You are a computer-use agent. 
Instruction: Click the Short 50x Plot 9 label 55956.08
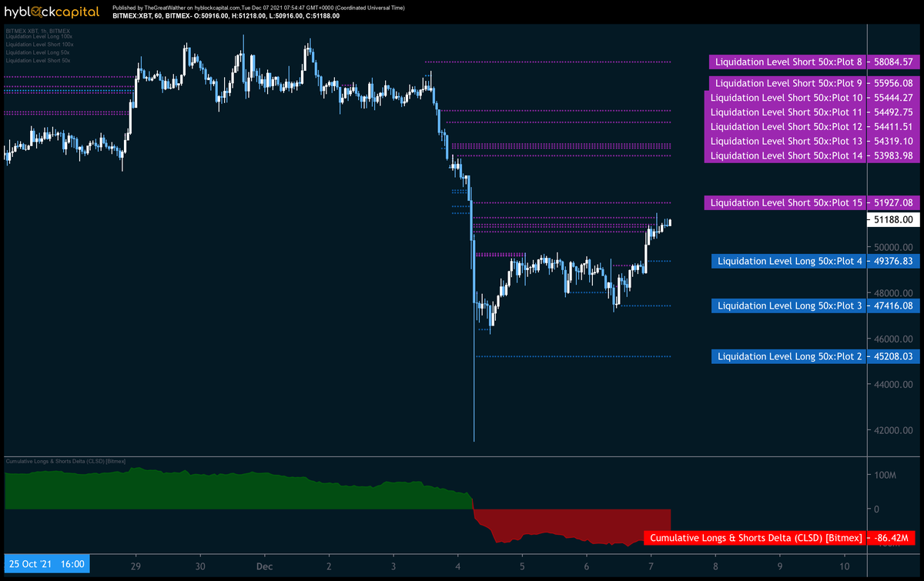814,83
